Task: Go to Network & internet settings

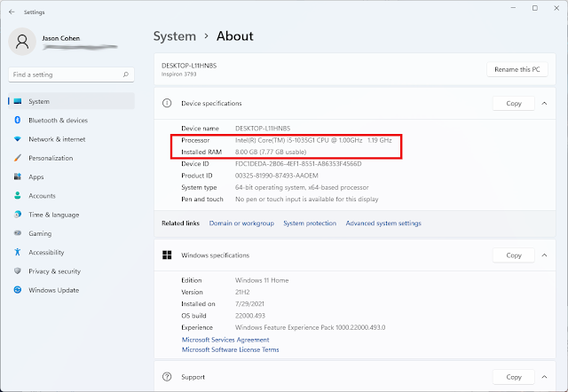Action: 71,139
